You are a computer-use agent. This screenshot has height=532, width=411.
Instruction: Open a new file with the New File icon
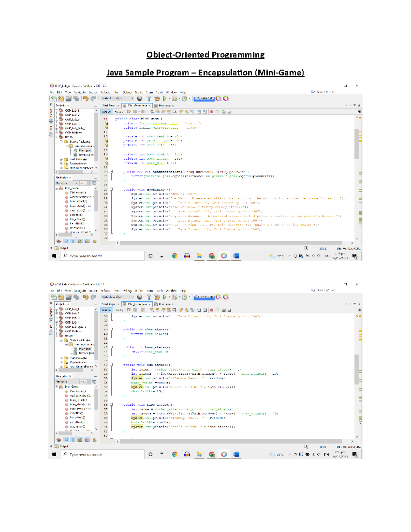click(54, 99)
